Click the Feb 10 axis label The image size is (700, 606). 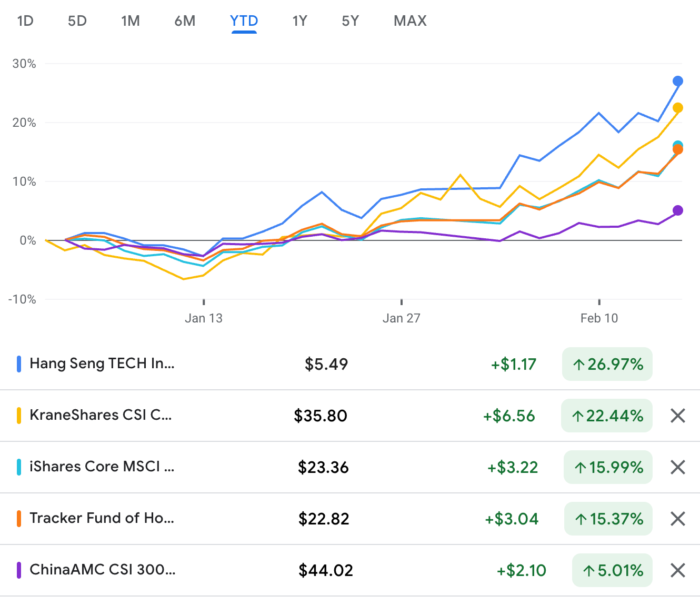pyautogui.click(x=599, y=318)
